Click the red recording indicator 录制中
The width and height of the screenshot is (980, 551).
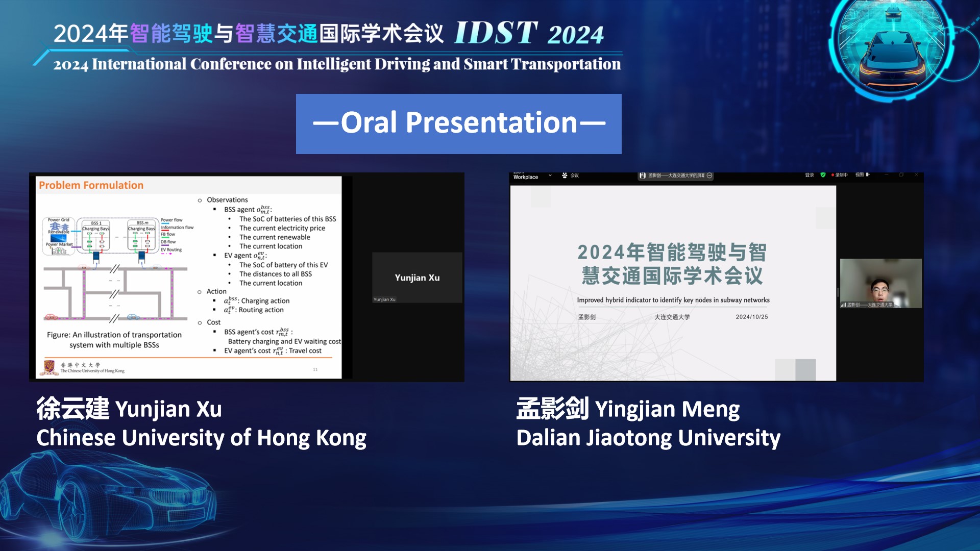pyautogui.click(x=840, y=175)
